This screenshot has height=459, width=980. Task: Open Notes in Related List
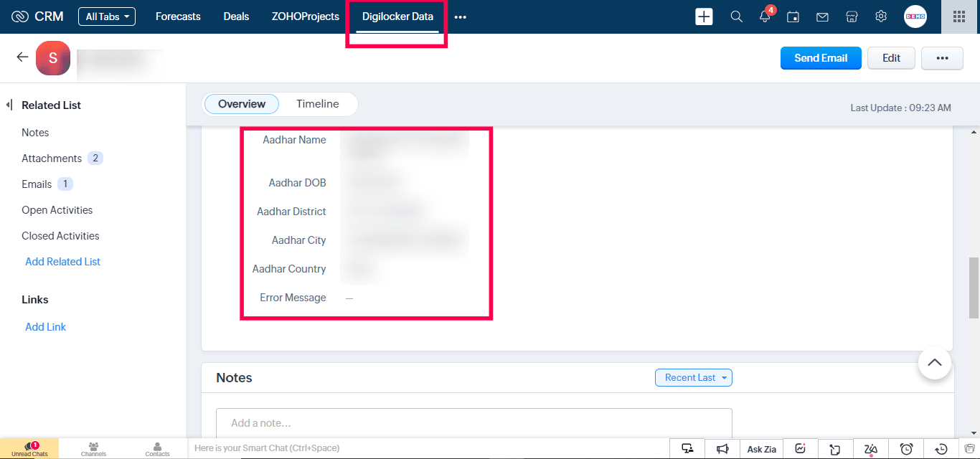[35, 133]
